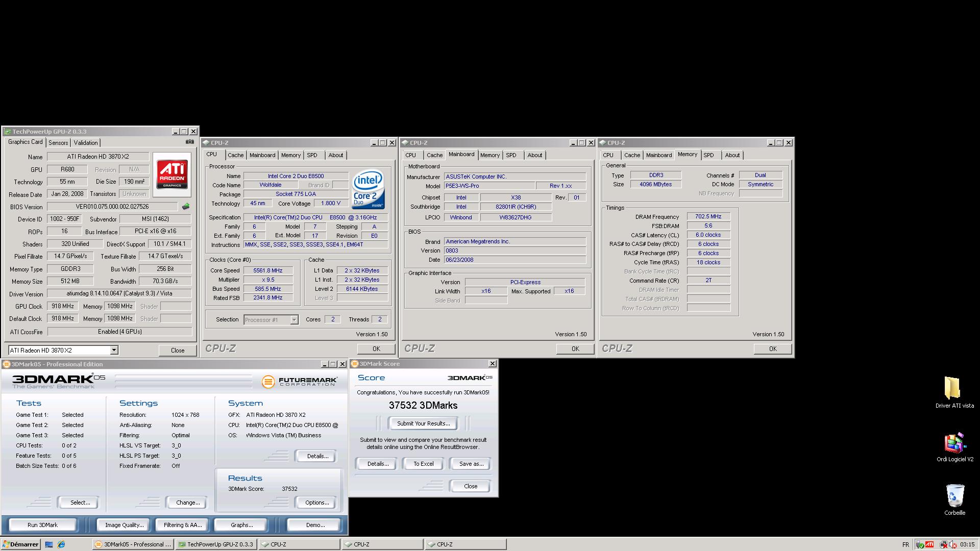980x551 pixels.
Task: Click the GPU-Z screenshot camera icon
Action: [190, 142]
